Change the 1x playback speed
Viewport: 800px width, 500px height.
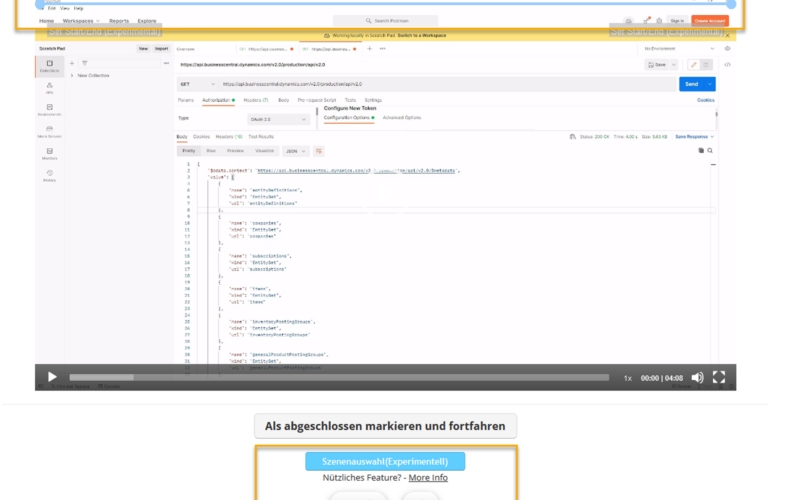(x=628, y=378)
